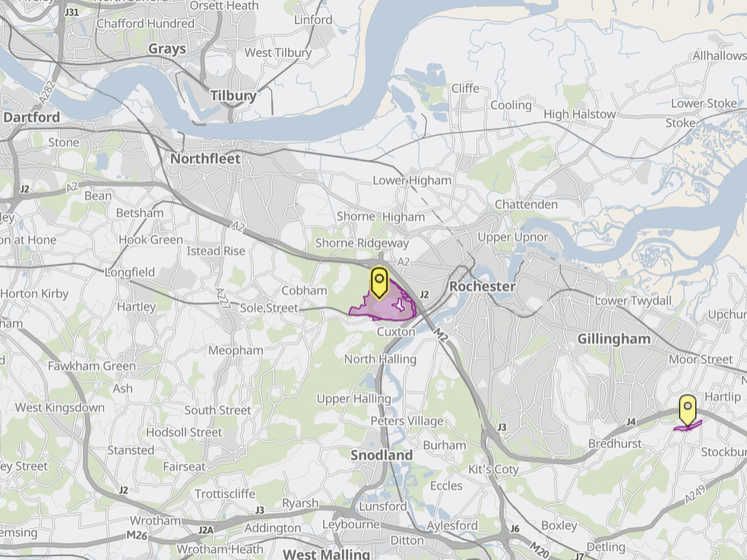Click the M26 motorway label
This screenshot has width=747, height=560.
[x=138, y=535]
